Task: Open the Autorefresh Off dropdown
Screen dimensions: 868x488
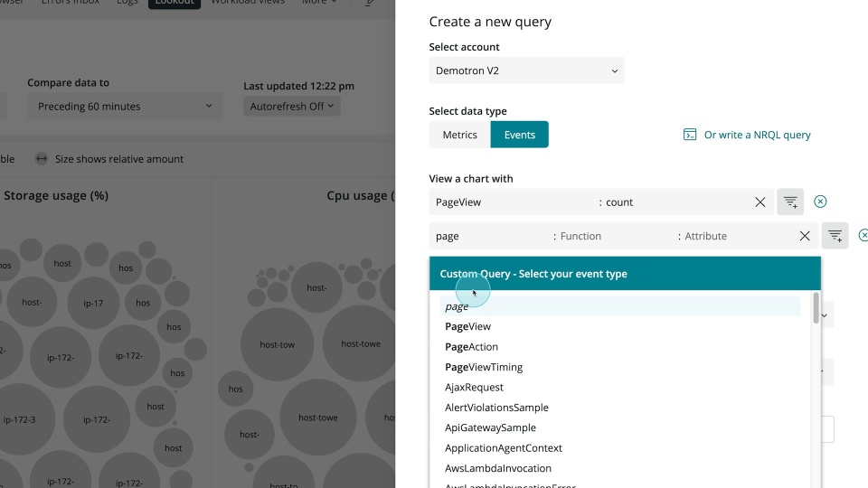Action: (292, 107)
